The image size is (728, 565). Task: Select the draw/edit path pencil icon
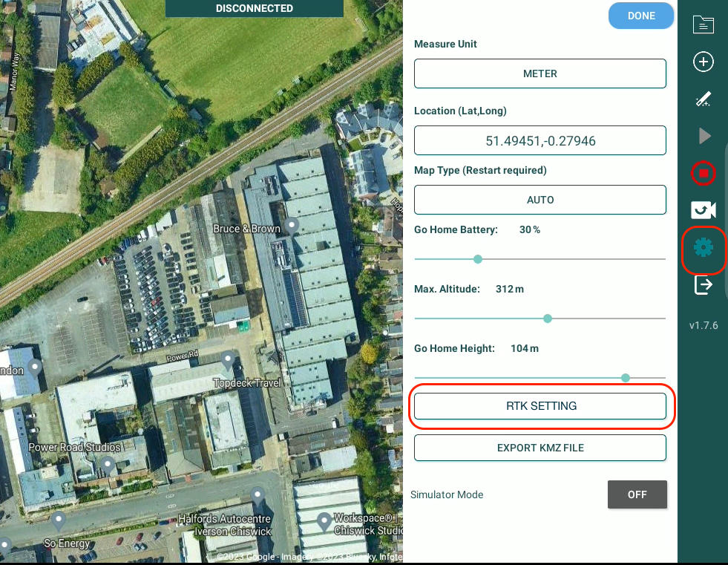tap(704, 99)
